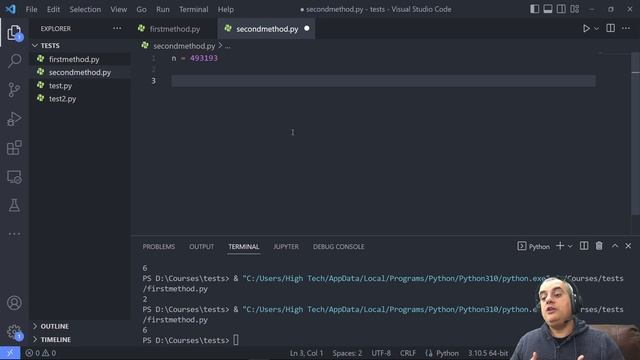Maximize the panel with chevron up
Viewport: 640px width, 360px height.
tap(615, 246)
